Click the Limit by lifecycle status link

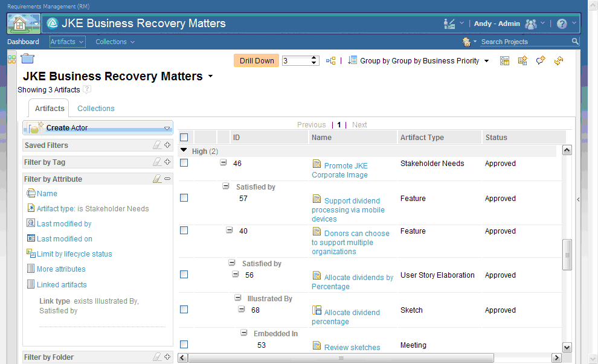point(74,254)
